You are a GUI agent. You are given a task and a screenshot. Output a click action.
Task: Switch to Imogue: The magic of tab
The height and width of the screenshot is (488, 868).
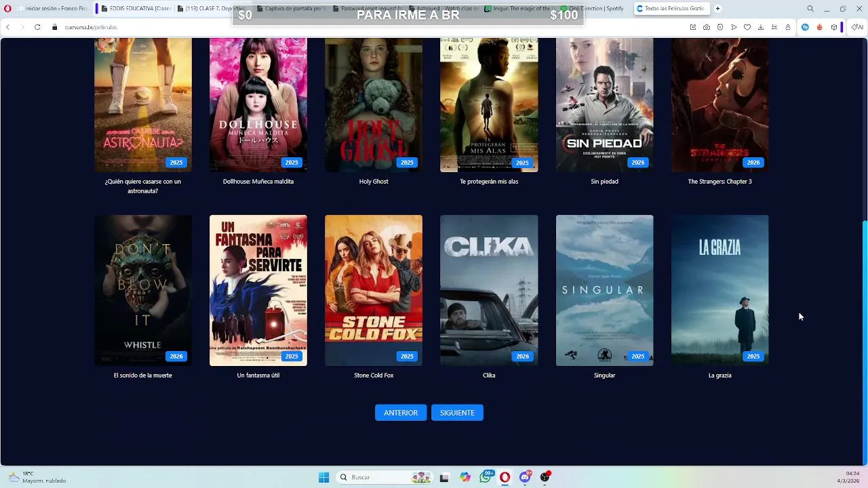[x=519, y=9]
